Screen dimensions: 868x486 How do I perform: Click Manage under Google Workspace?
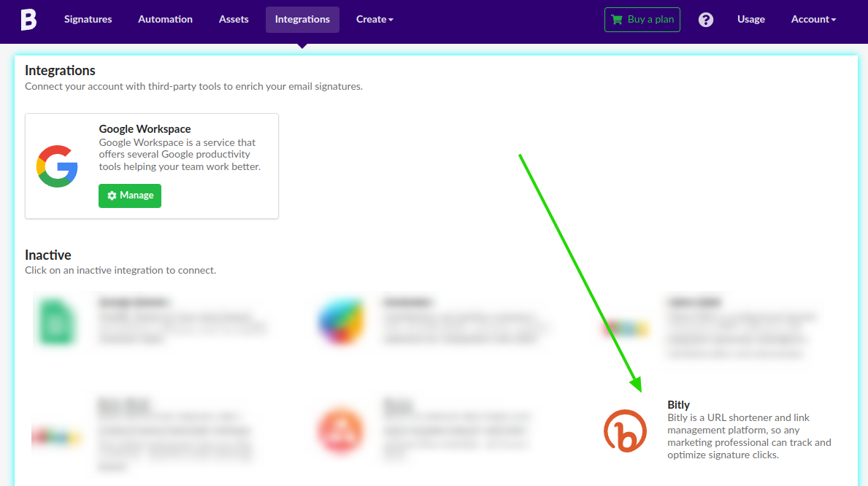point(130,196)
